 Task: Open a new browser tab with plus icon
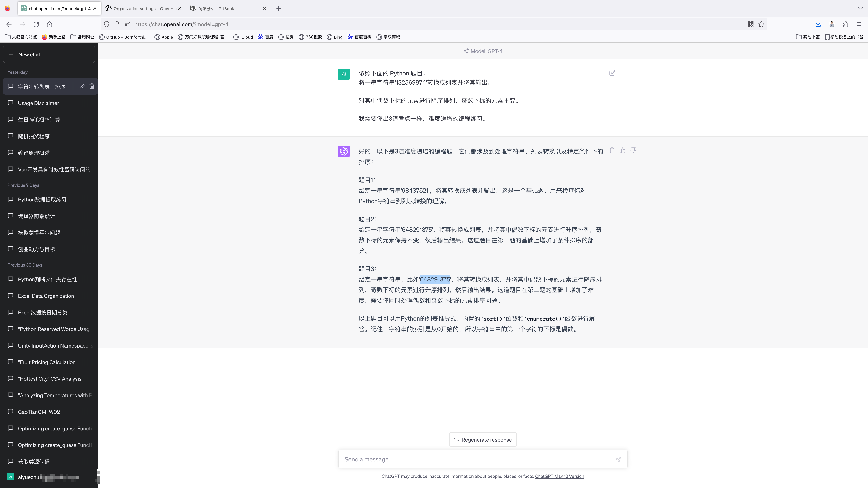click(278, 8)
